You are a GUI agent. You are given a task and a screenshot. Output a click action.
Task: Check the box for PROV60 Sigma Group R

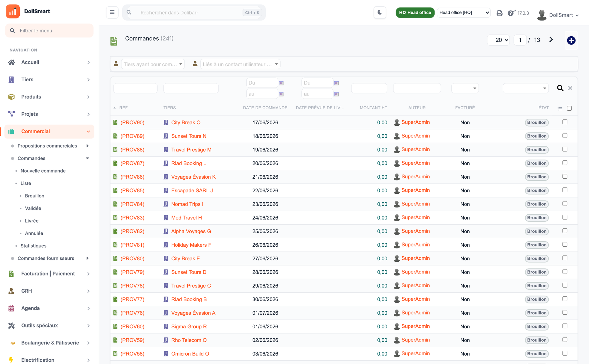pyautogui.click(x=565, y=326)
